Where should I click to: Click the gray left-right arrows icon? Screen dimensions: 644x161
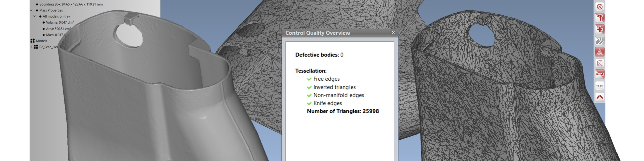coord(600,86)
